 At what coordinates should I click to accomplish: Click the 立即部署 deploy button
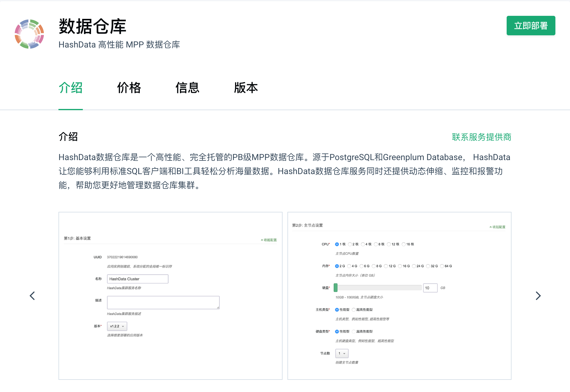tap(531, 26)
